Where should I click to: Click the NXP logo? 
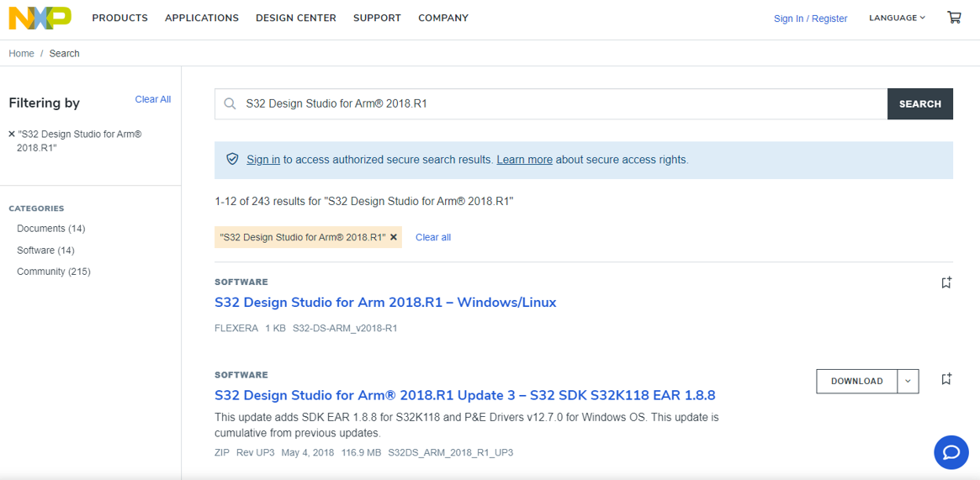click(x=40, y=18)
